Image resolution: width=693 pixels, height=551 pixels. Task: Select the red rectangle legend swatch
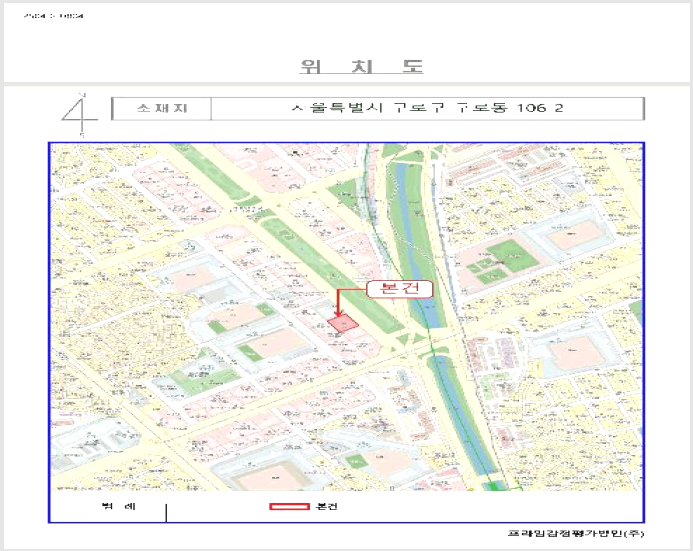(289, 506)
